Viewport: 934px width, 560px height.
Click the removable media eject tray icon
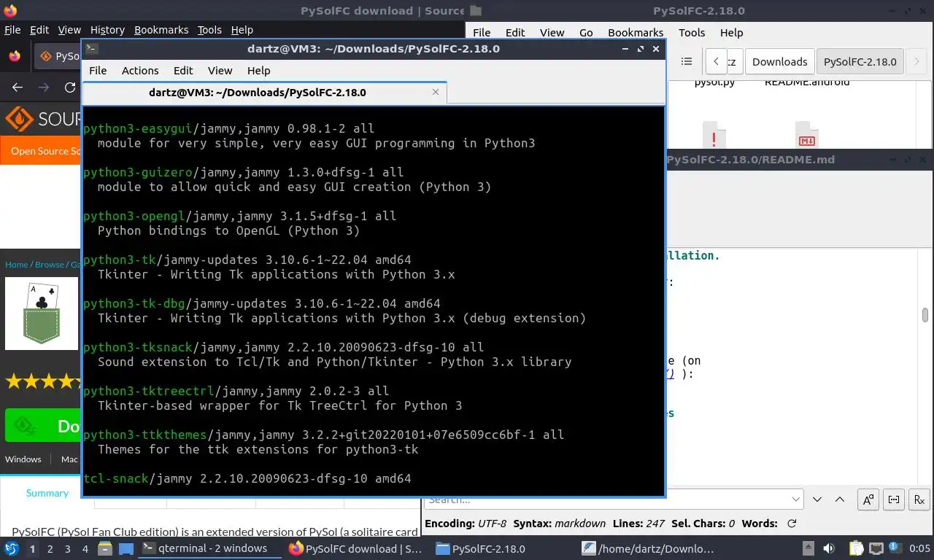coord(808,548)
